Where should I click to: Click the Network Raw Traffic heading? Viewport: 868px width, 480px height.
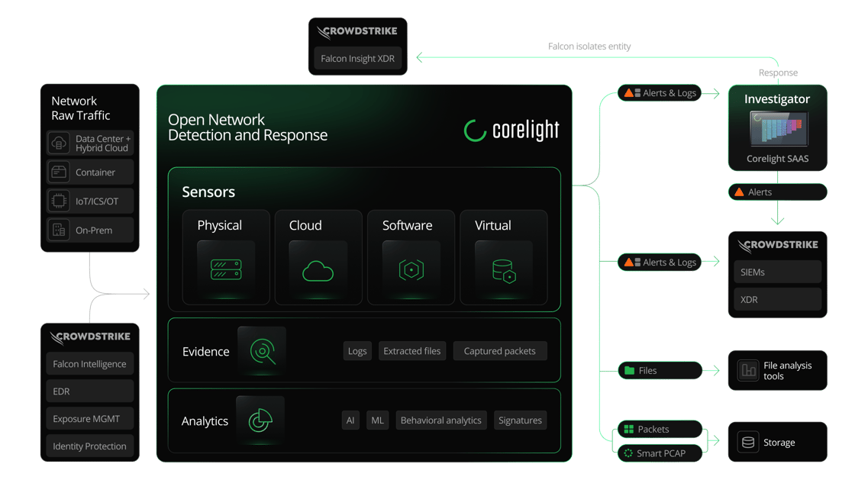click(81, 108)
